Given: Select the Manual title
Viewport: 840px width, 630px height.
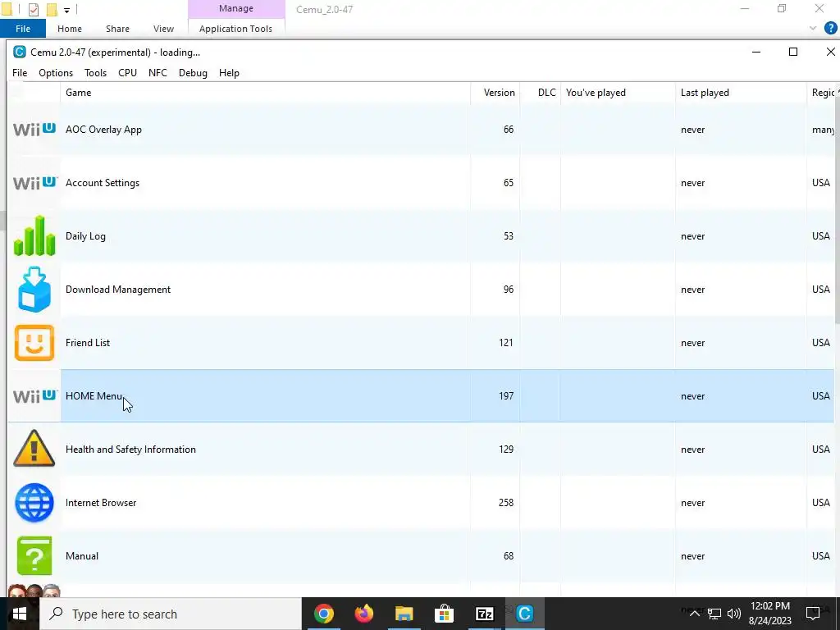Looking at the screenshot, I should 82,556.
